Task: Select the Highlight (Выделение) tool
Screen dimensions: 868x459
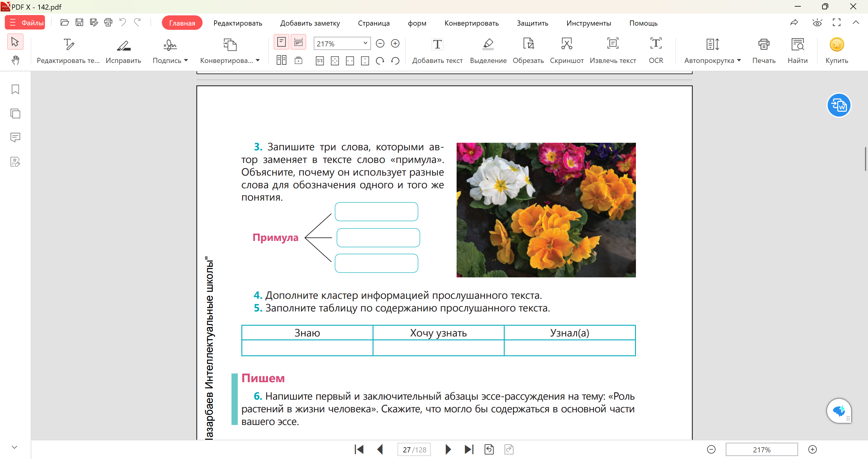Action: [488, 44]
